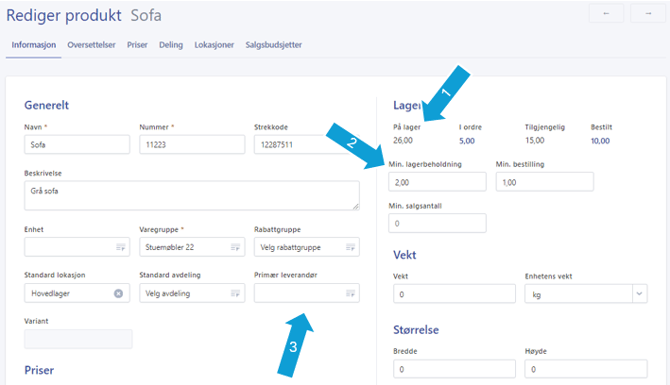This screenshot has width=670, height=385.
Task: Open the Enhet list picker icon
Action: (121, 247)
